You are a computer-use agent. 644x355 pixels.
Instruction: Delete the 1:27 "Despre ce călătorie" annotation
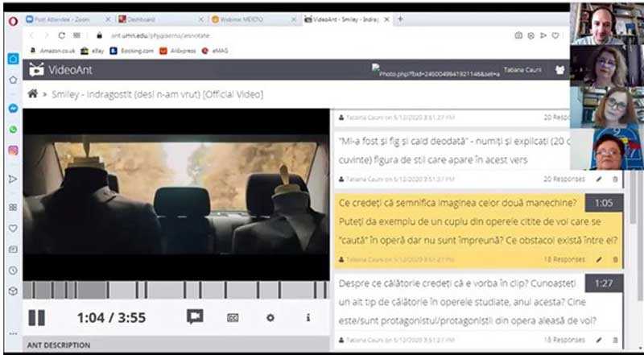(615, 340)
